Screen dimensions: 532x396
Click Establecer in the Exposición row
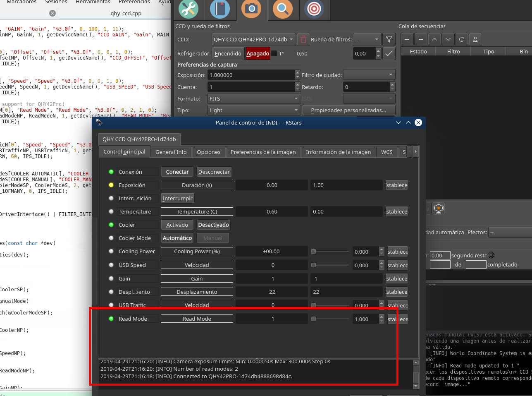tap(396, 185)
